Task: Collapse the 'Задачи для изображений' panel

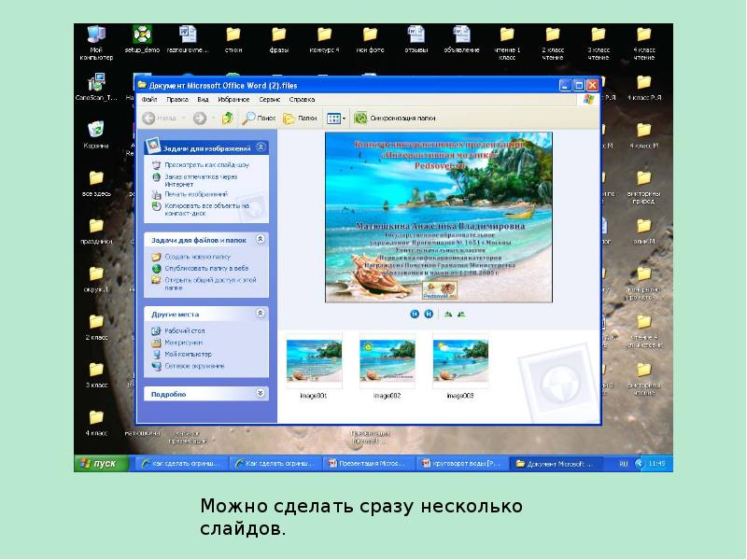Action: (262, 147)
